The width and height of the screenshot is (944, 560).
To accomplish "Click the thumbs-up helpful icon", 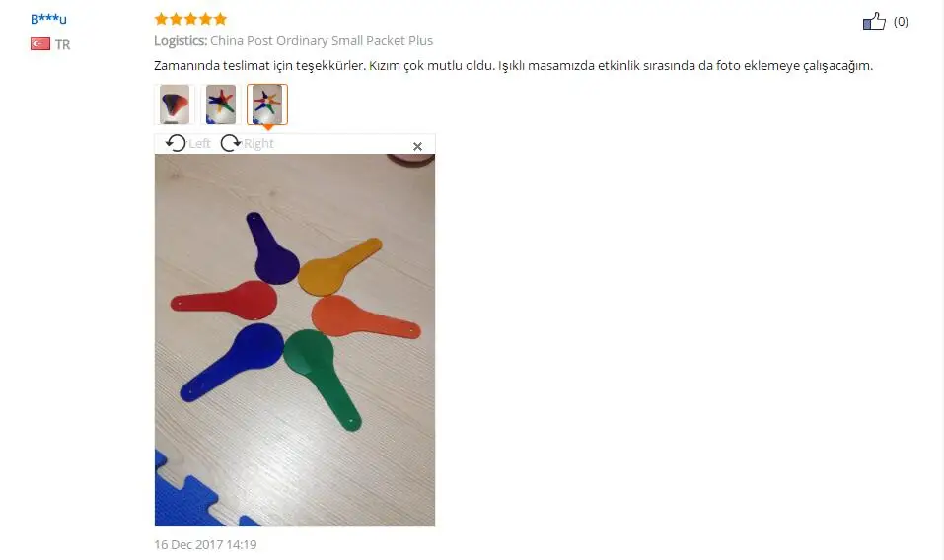I will 874,21.
